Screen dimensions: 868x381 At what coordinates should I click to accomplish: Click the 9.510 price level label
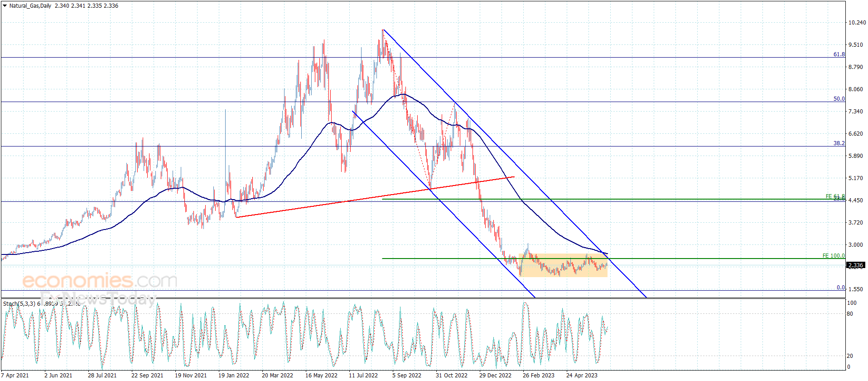pyautogui.click(x=856, y=45)
